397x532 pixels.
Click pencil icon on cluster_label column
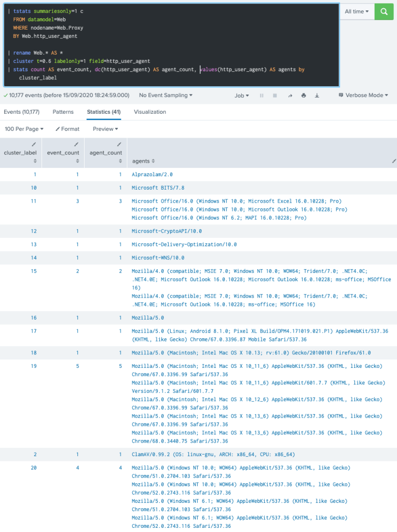pyautogui.click(x=34, y=144)
